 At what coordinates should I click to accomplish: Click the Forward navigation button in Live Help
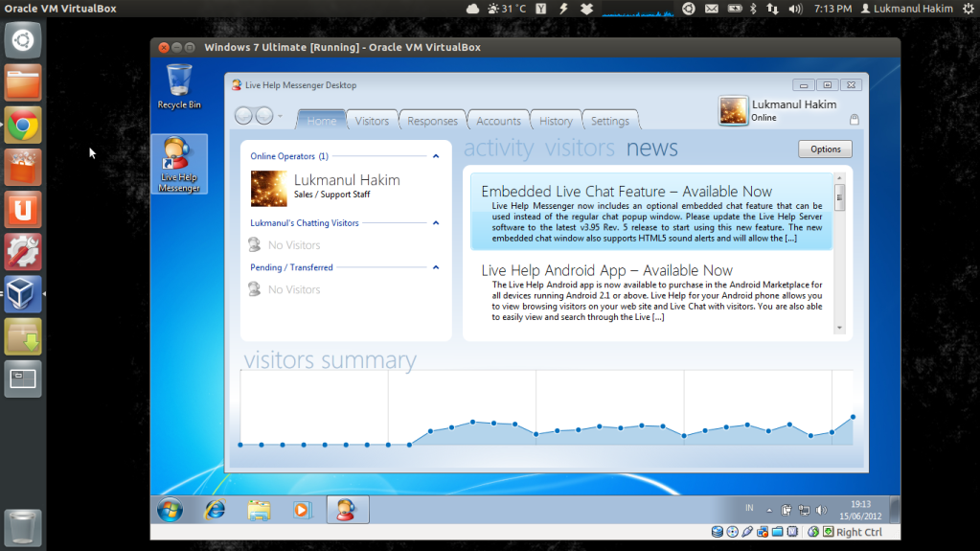(x=264, y=116)
